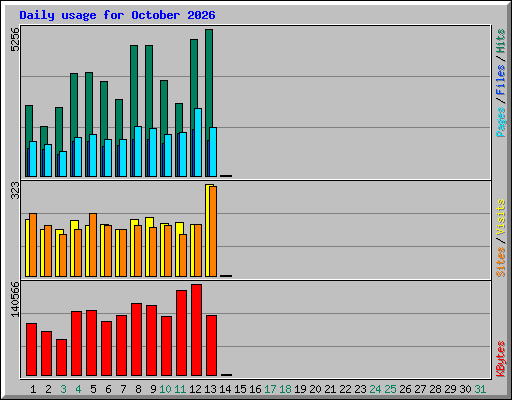Click the Visits legend label

501,218
